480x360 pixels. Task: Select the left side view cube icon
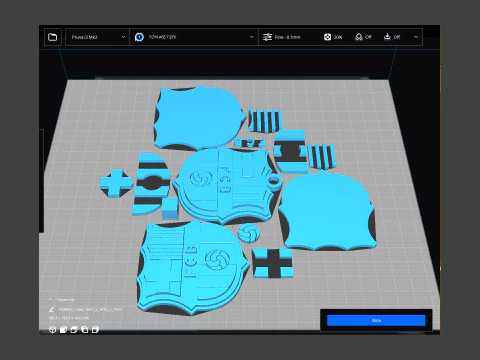84,330
